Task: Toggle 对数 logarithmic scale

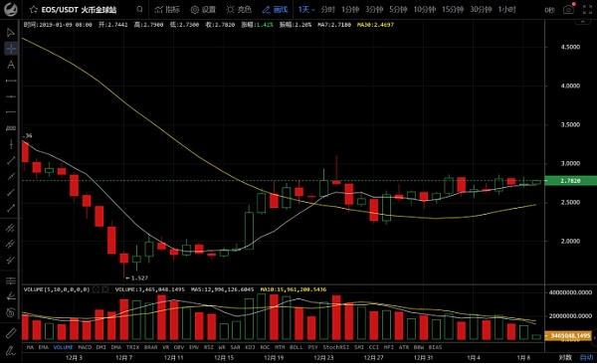Action: [565, 357]
